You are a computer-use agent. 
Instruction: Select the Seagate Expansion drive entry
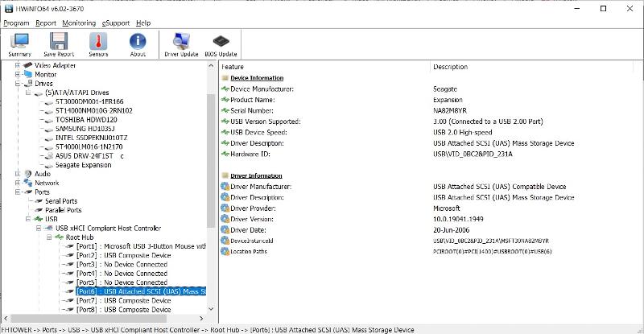pyautogui.click(x=83, y=165)
